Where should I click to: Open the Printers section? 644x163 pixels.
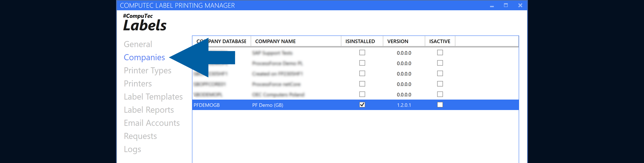click(138, 84)
